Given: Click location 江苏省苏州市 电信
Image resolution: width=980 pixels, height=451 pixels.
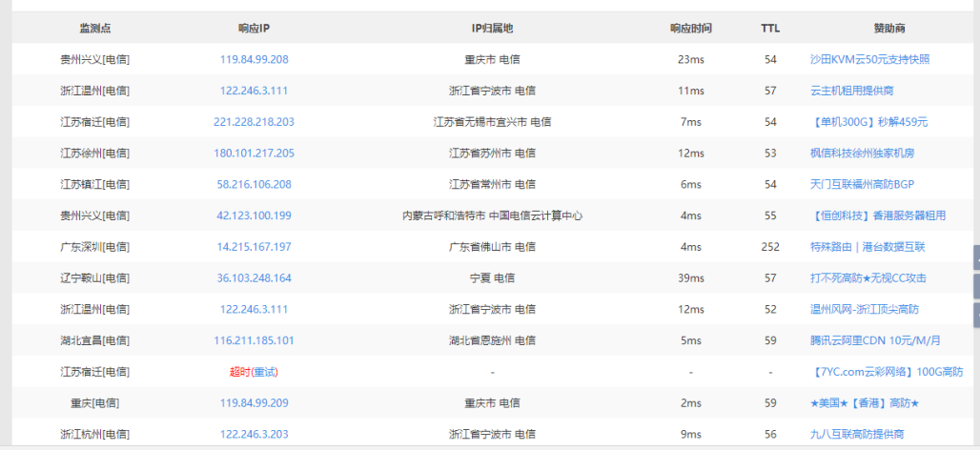Looking at the screenshot, I should (x=492, y=154).
